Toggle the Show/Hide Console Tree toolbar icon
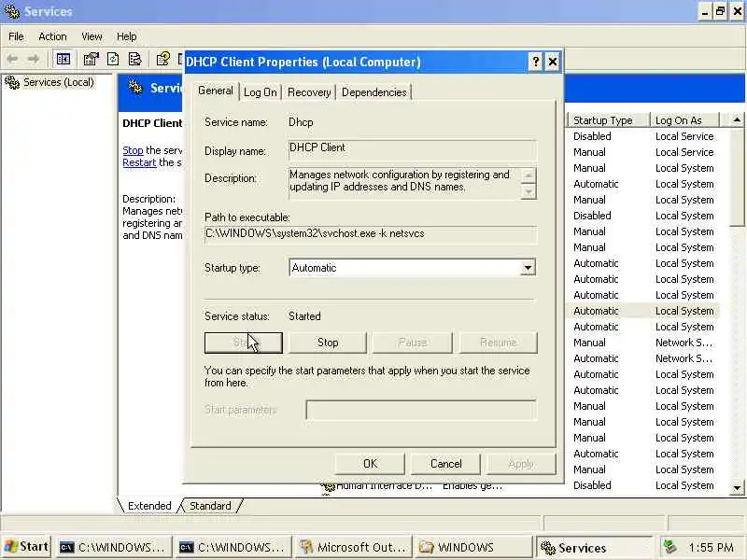Image resolution: width=747 pixels, height=560 pixels. point(63,59)
